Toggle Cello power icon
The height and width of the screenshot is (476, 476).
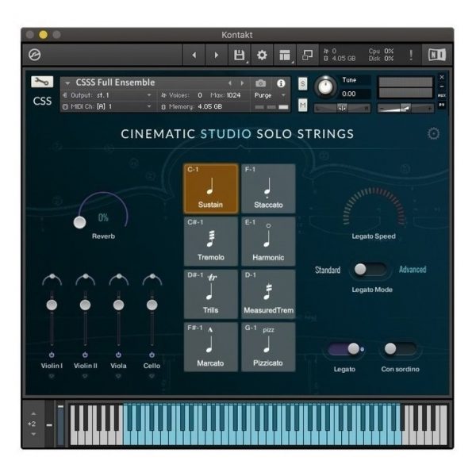(152, 355)
